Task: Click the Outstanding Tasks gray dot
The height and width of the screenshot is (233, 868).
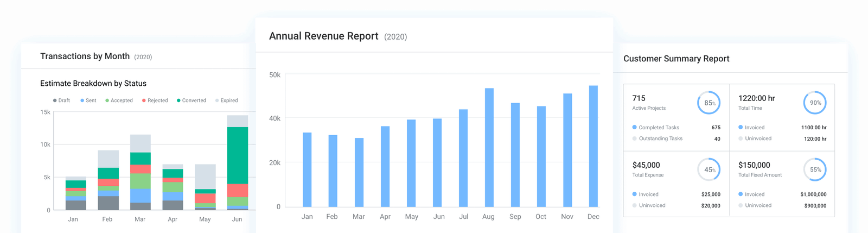Action: (x=635, y=138)
